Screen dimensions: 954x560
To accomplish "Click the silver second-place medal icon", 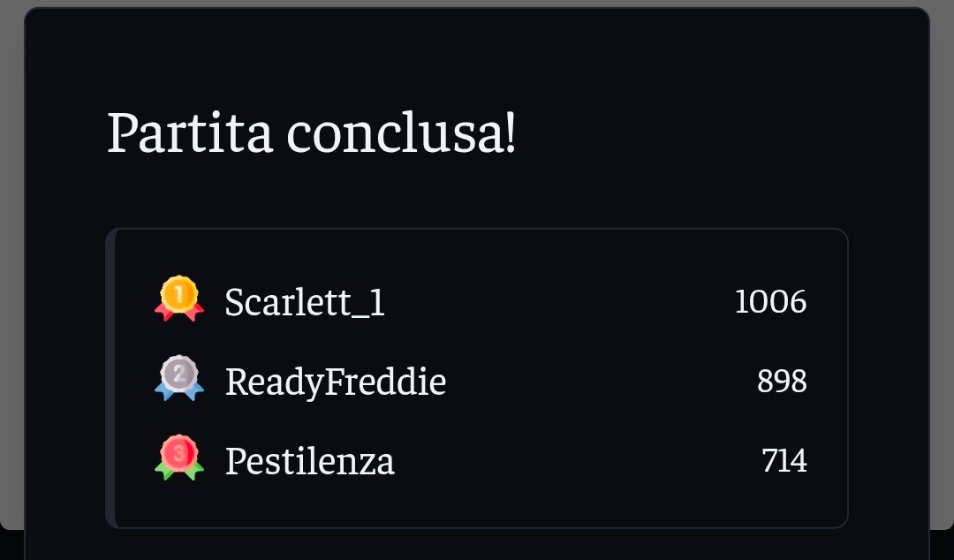I will 179,379.
